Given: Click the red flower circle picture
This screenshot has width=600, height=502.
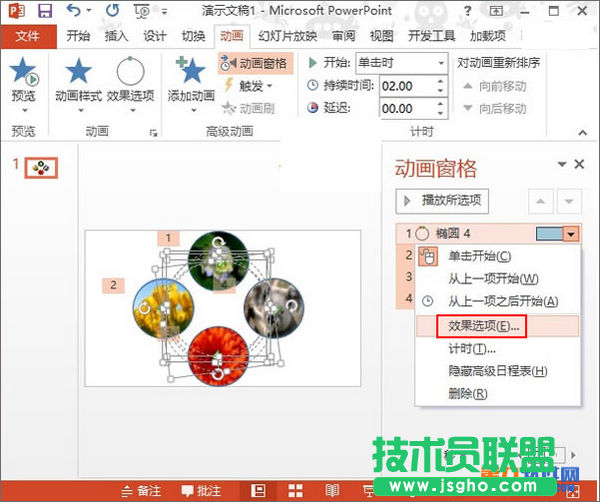Looking at the screenshot, I should tap(218, 356).
